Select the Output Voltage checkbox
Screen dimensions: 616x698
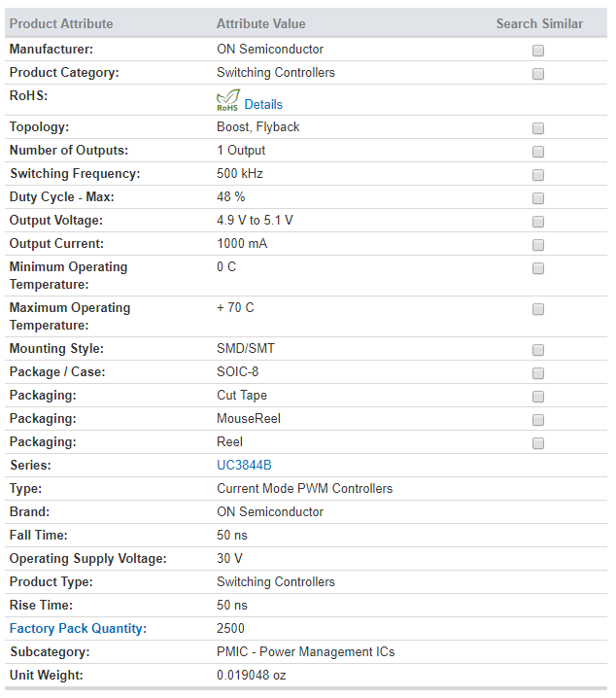click(x=538, y=222)
